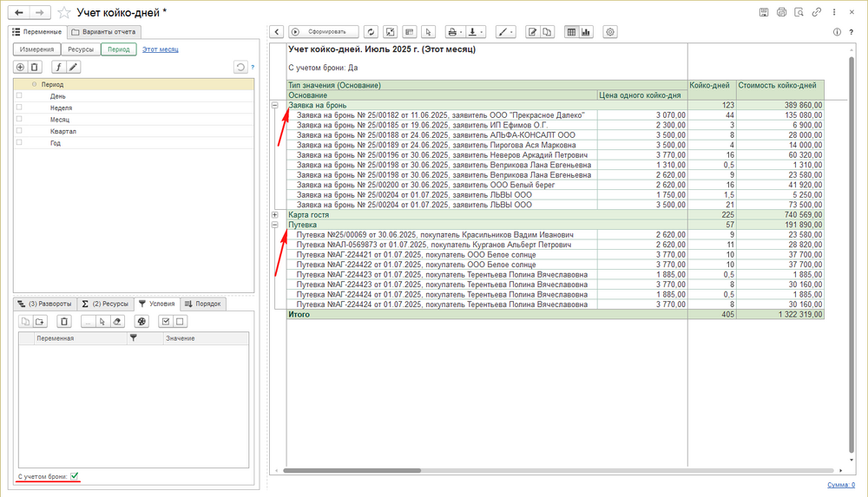This screenshot has height=497, width=868.
Task: Open the Порядок tab
Action: (202, 304)
